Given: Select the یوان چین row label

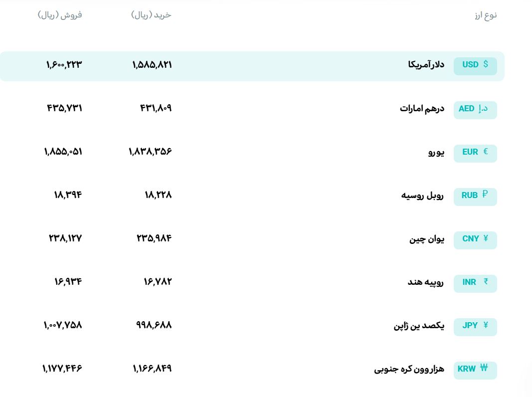Looking at the screenshot, I should click(x=426, y=239).
